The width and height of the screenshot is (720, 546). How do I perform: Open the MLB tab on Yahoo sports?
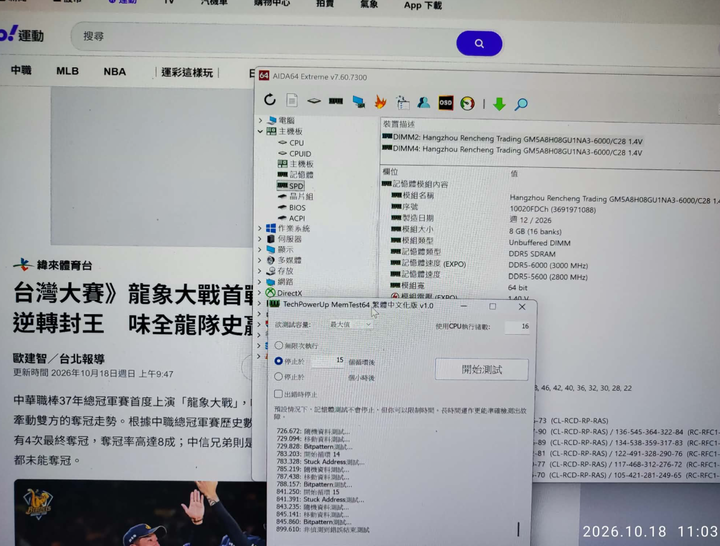[x=68, y=71]
